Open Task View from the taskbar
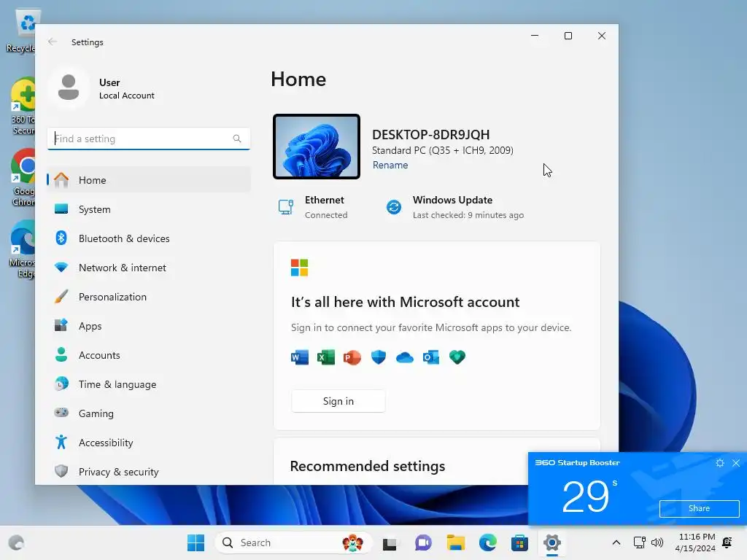Image resolution: width=747 pixels, height=560 pixels. 390,542
